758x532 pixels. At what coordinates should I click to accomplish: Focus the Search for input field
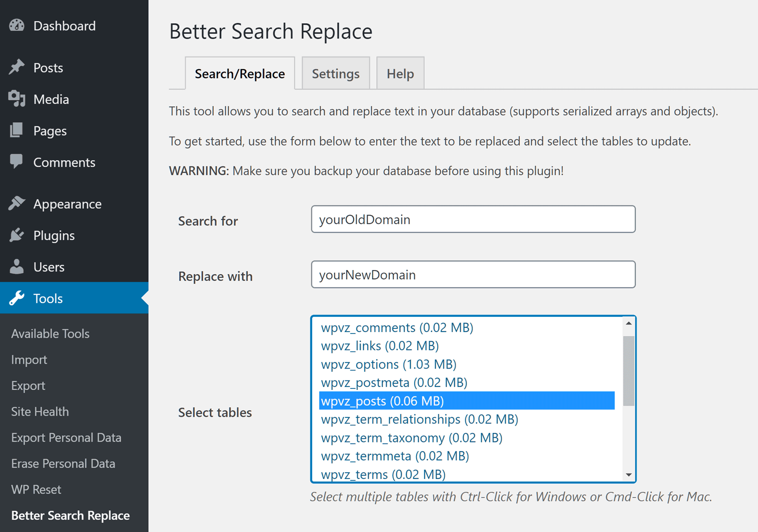tap(473, 219)
